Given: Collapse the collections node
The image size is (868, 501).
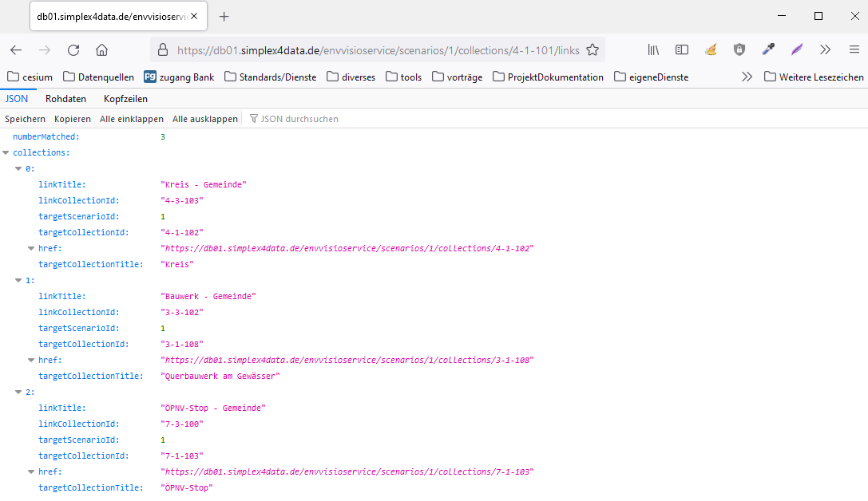Looking at the screenshot, I should [6, 152].
